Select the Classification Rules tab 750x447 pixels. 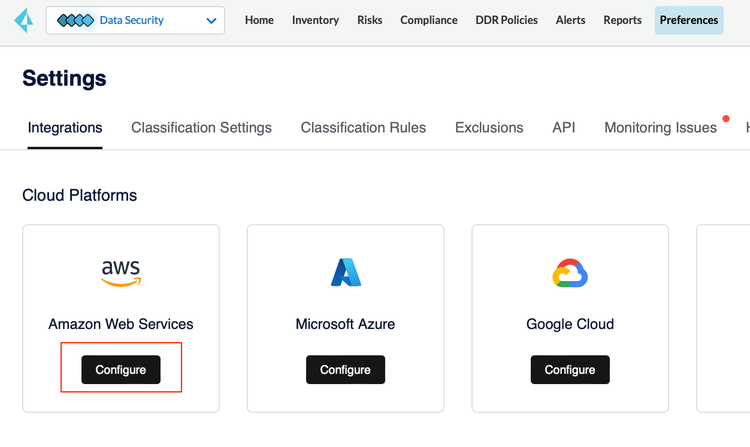[363, 128]
